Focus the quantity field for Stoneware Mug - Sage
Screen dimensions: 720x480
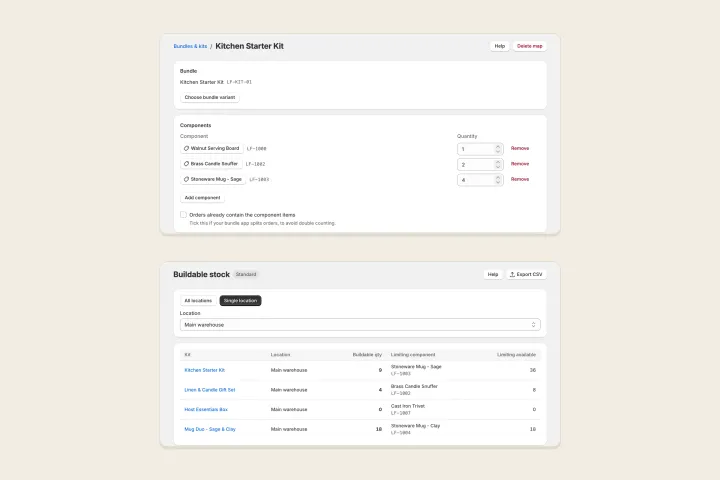tap(480, 180)
